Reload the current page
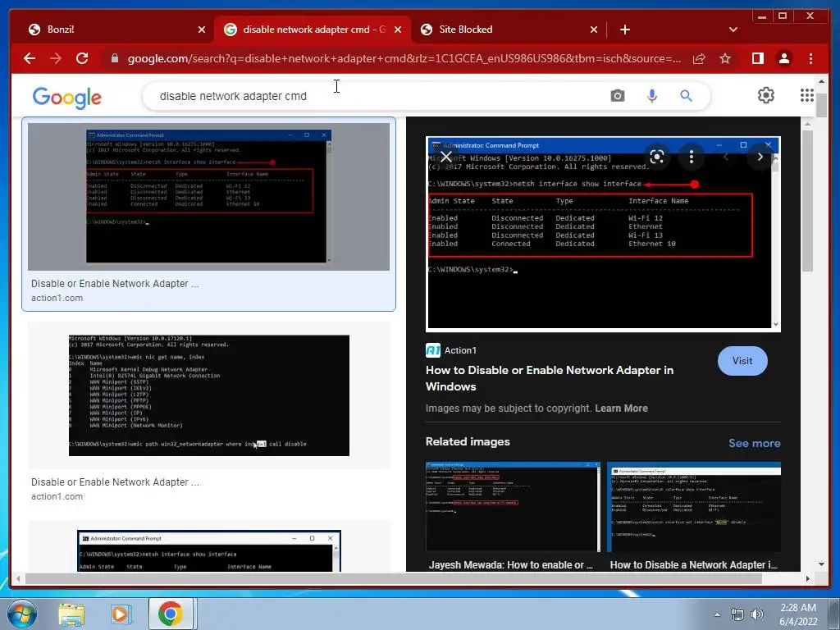840x630 pixels. point(82,58)
